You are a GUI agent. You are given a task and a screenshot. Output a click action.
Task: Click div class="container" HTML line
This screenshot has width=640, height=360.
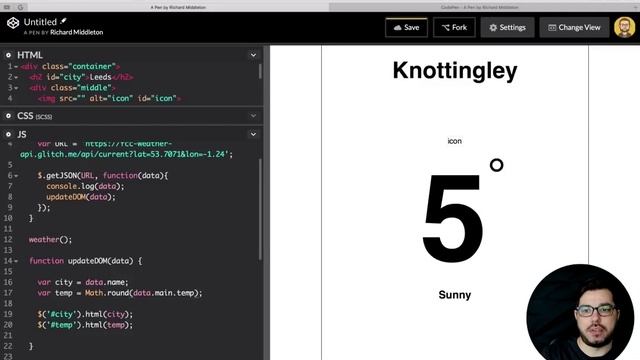[x=70, y=66]
